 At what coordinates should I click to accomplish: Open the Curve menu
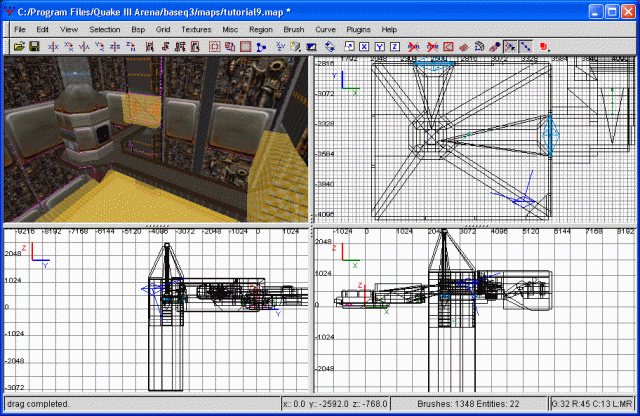(x=325, y=29)
